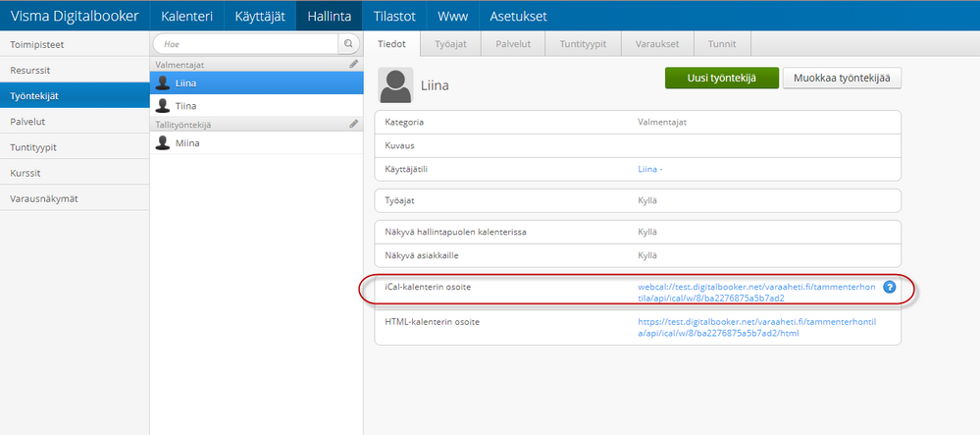980x435 pixels.
Task: Click the pencil icon beside Valmentajat
Action: 353,64
